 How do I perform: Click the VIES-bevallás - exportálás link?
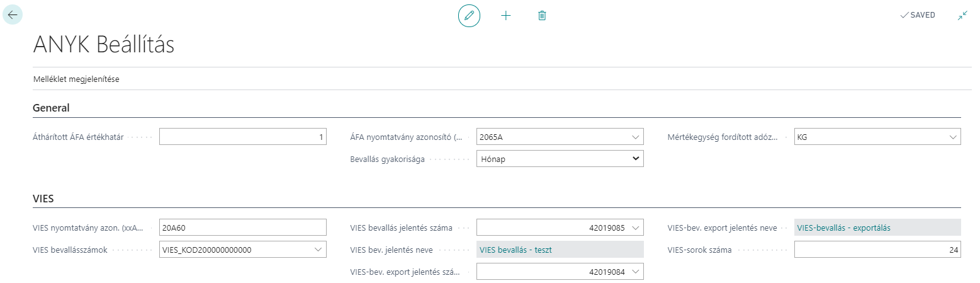point(843,228)
